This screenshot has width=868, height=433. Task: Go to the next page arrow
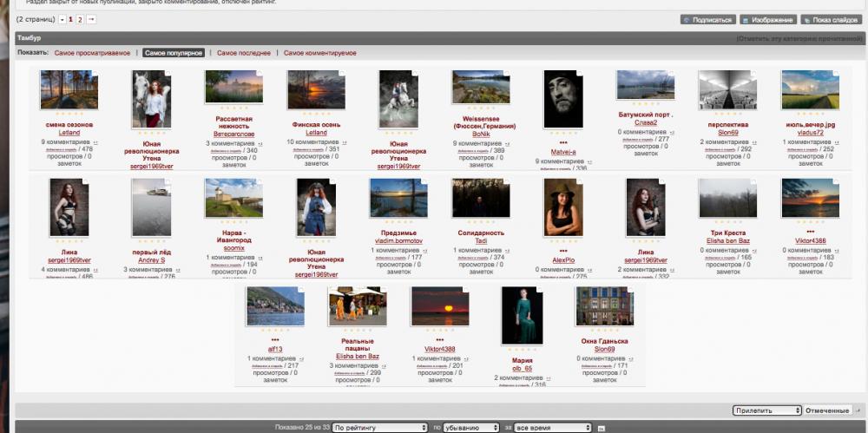coord(91,19)
